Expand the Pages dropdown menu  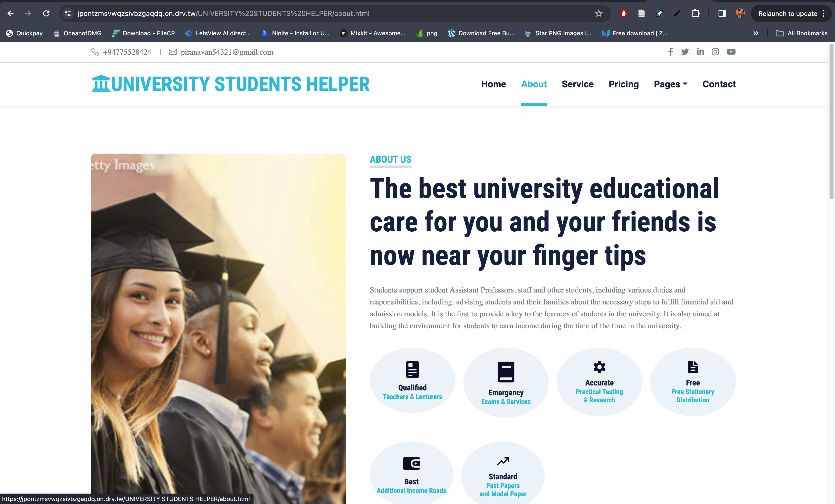670,84
